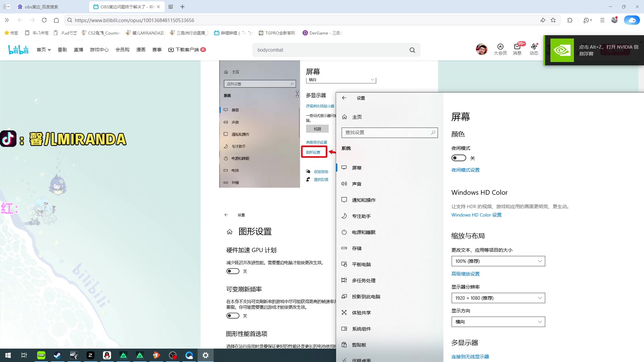Open the 显示器分辨率 1920 × 1080 dropdown

click(x=498, y=298)
